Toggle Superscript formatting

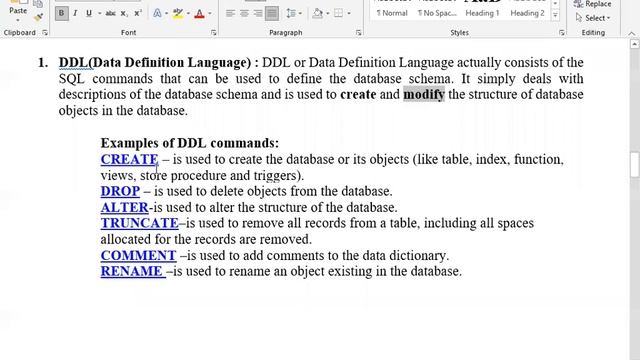pos(138,13)
